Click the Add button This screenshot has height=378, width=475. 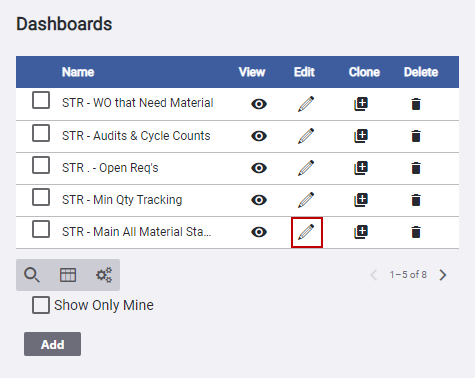52,344
